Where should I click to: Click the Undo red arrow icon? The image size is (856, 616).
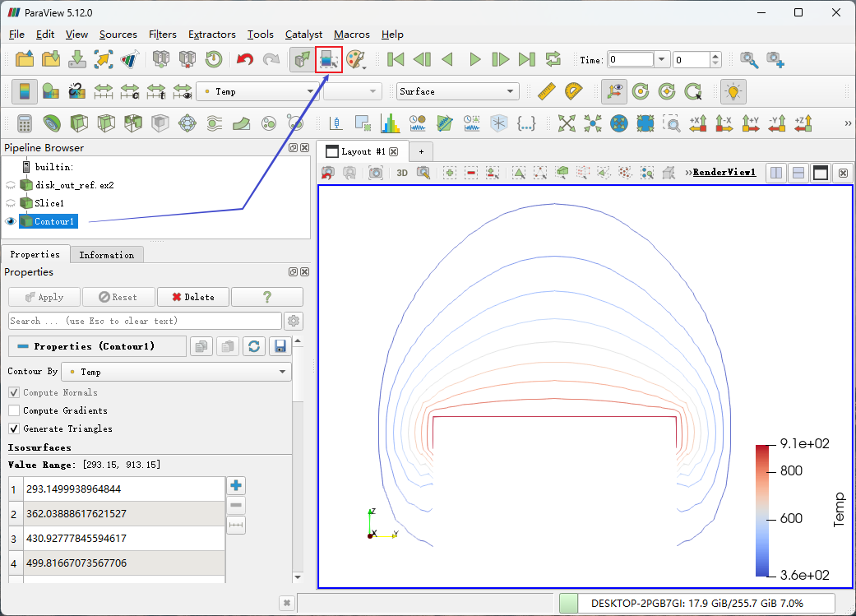(244, 59)
